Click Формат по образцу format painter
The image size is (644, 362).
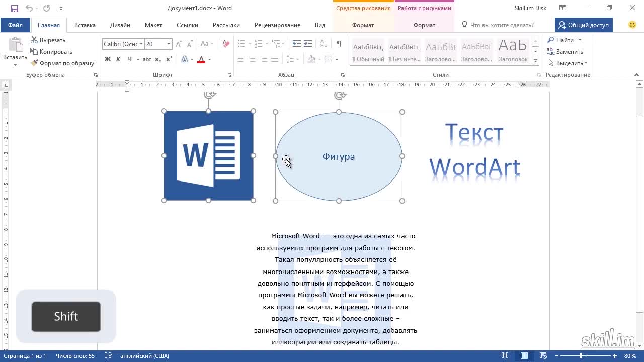coord(62,63)
